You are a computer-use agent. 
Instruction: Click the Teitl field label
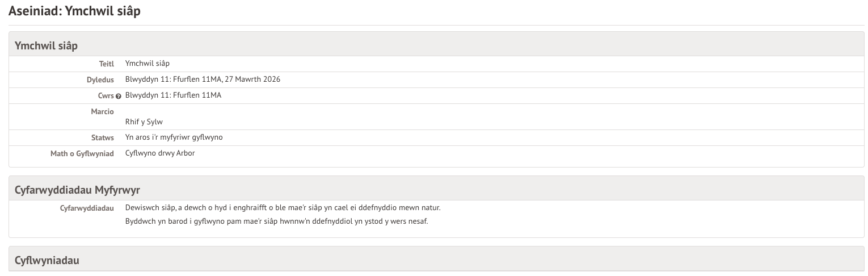click(106, 64)
